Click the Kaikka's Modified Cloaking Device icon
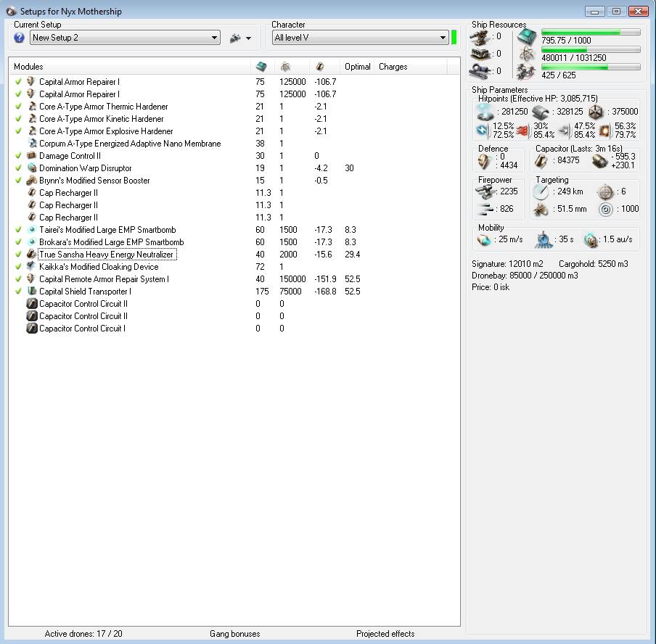 (31, 266)
